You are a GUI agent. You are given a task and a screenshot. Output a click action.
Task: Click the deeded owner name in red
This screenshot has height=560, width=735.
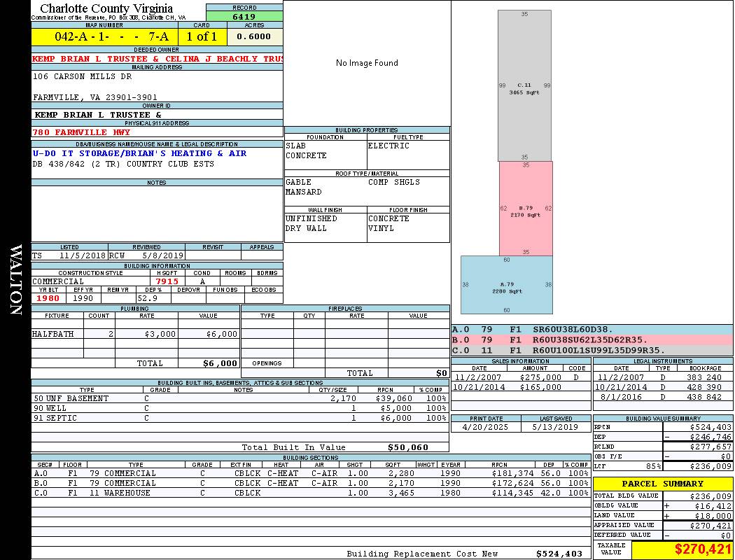click(x=157, y=59)
